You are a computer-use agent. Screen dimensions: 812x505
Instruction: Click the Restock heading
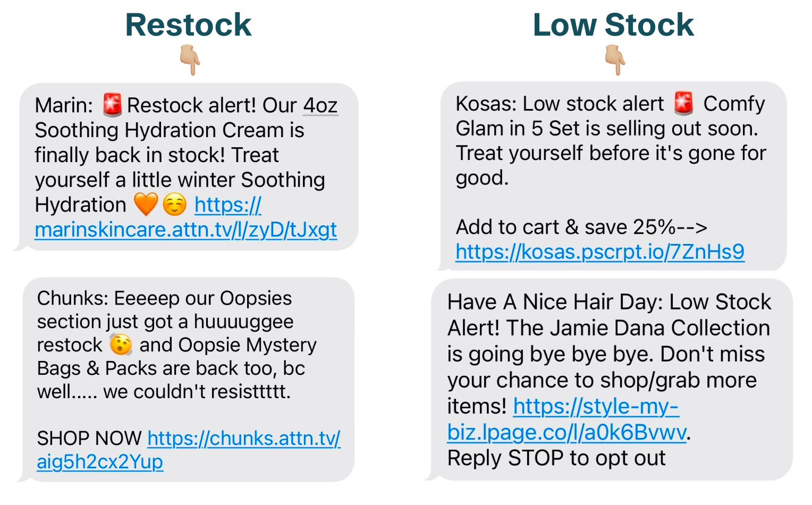coord(188,24)
